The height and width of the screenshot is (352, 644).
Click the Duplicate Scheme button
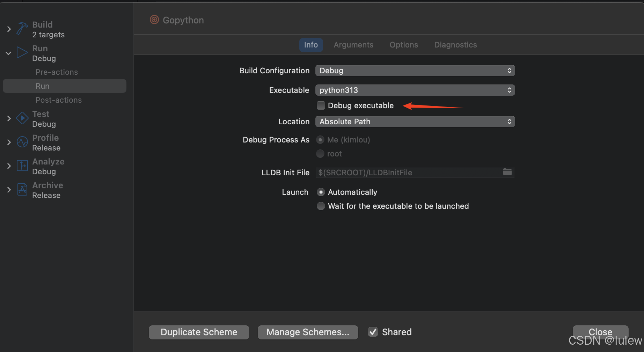(x=198, y=332)
